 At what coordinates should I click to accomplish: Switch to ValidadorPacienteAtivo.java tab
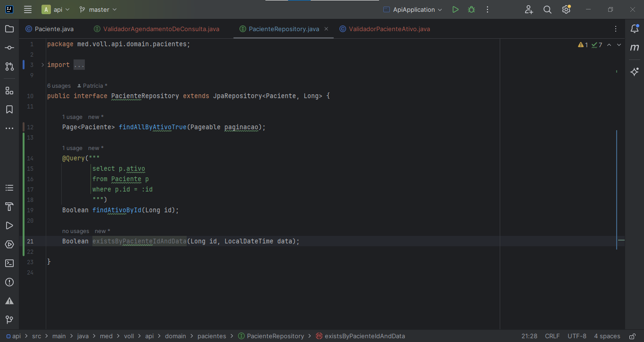pos(385,29)
